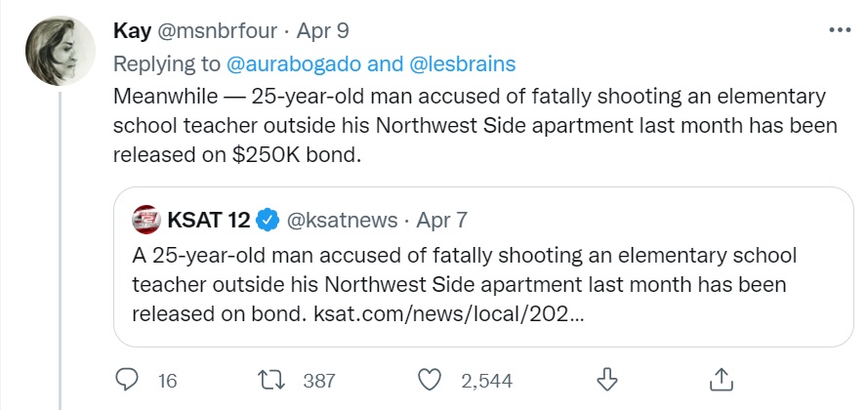View the 387 retweets count
The width and height of the screenshot is (868, 410).
pyautogui.click(x=319, y=381)
